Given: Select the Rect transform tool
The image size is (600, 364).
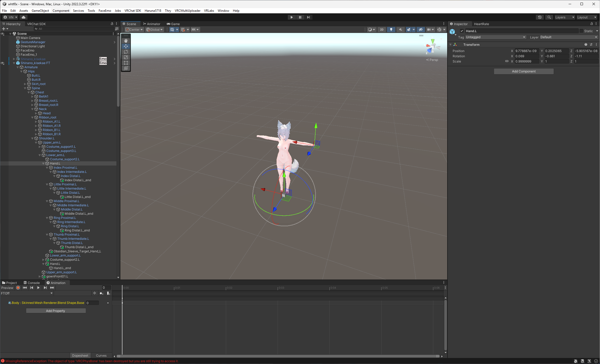Looking at the screenshot, I should tap(126, 63).
